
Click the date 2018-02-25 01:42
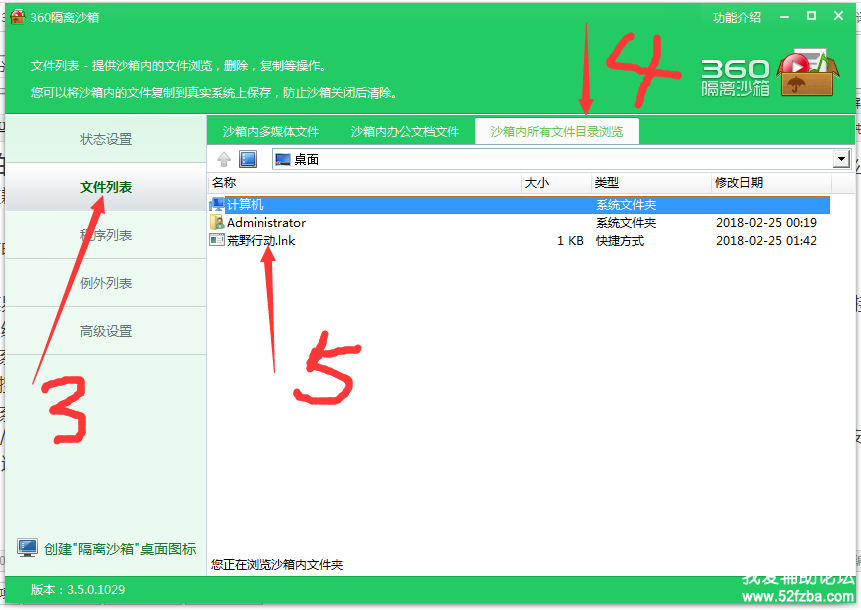[766, 240]
